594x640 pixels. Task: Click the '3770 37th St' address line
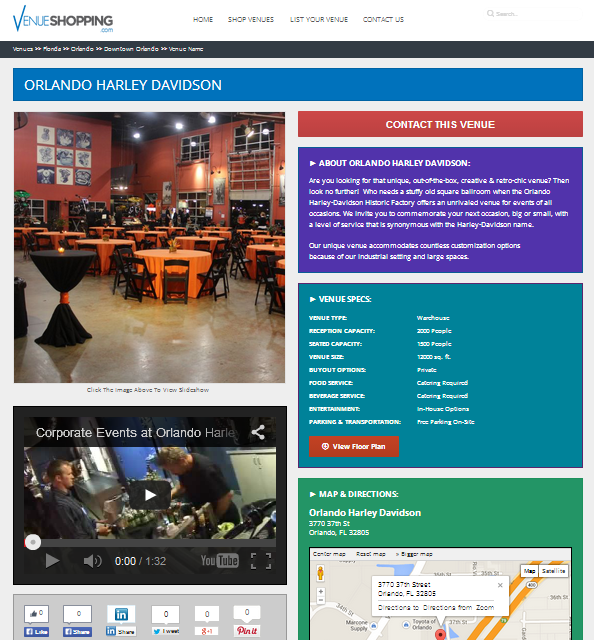[x=329, y=524]
